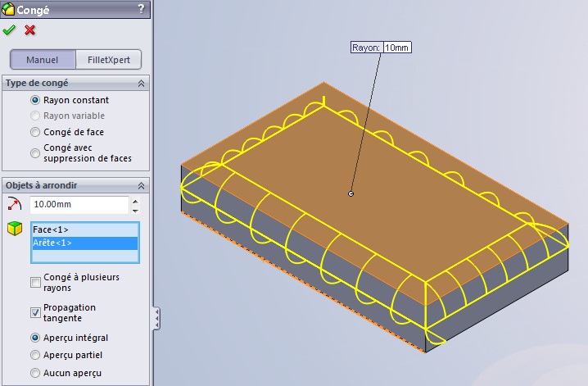This screenshot has height=386, width=588.
Task: Confirm the fillet with the green checkmark
Action: coord(9,30)
